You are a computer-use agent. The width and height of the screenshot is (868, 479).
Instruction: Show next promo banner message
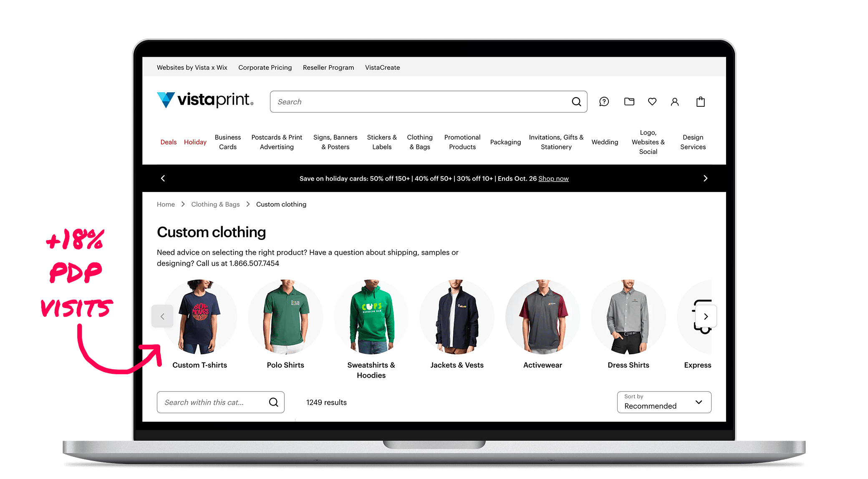[705, 178]
